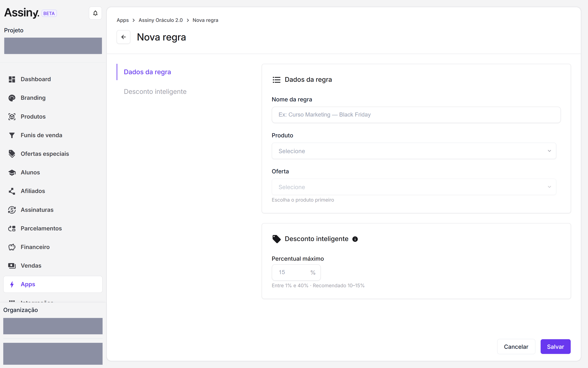
Task: Click the Vendas icon
Action: (x=12, y=266)
